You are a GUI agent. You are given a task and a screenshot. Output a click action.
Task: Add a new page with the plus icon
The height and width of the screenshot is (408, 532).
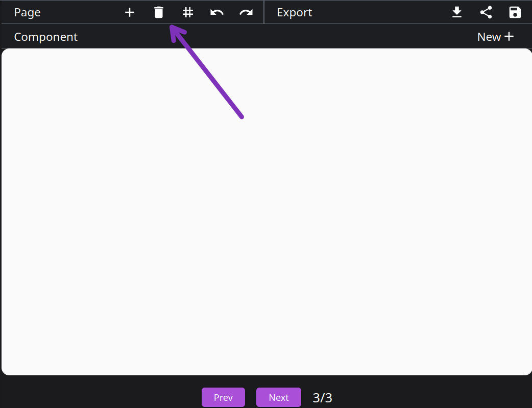point(129,12)
